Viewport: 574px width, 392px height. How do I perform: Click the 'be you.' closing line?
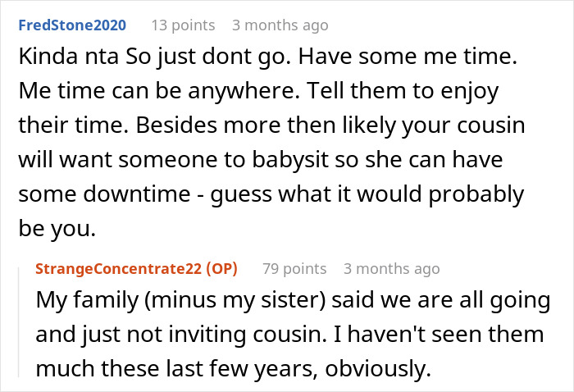click(x=57, y=230)
